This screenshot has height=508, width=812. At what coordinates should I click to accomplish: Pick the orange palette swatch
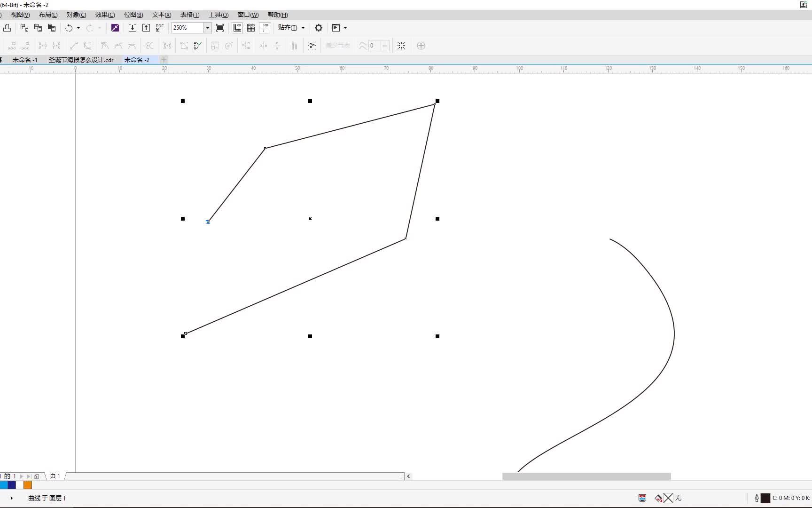(x=28, y=485)
